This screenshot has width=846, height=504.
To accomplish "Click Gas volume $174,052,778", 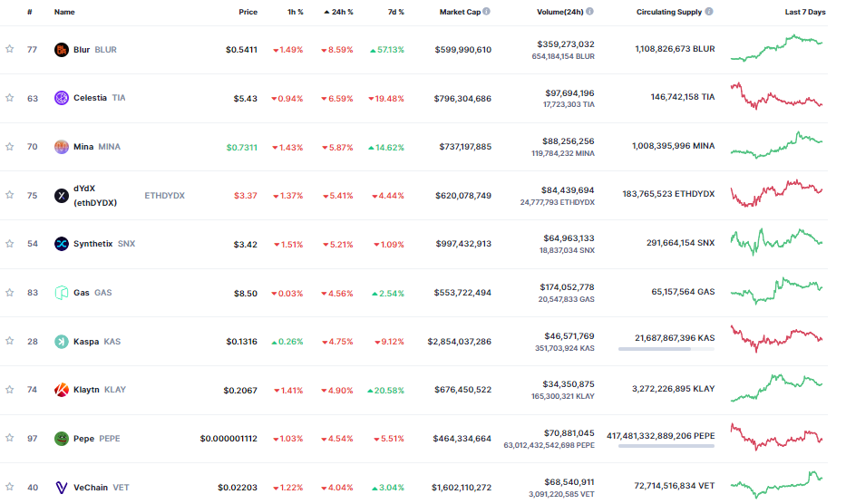I will point(567,287).
